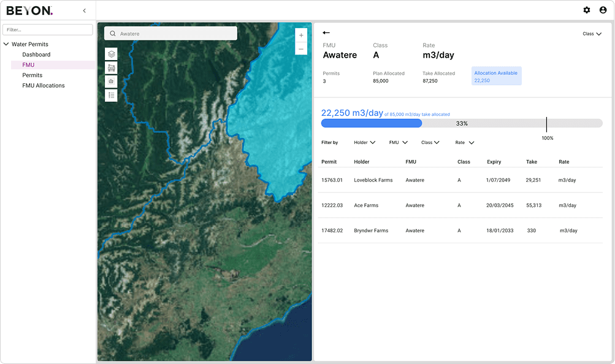Click the BEYON logo
The width and height of the screenshot is (615, 364).
point(29,10)
